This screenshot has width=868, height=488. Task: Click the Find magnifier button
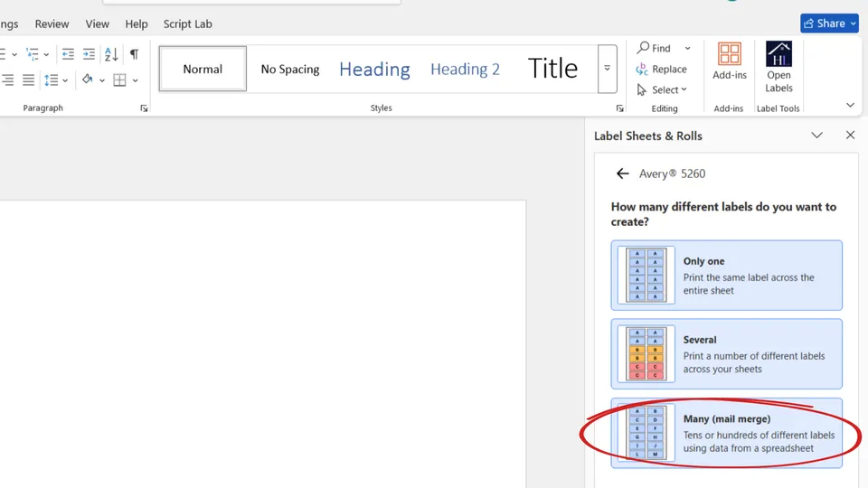[x=654, y=48]
